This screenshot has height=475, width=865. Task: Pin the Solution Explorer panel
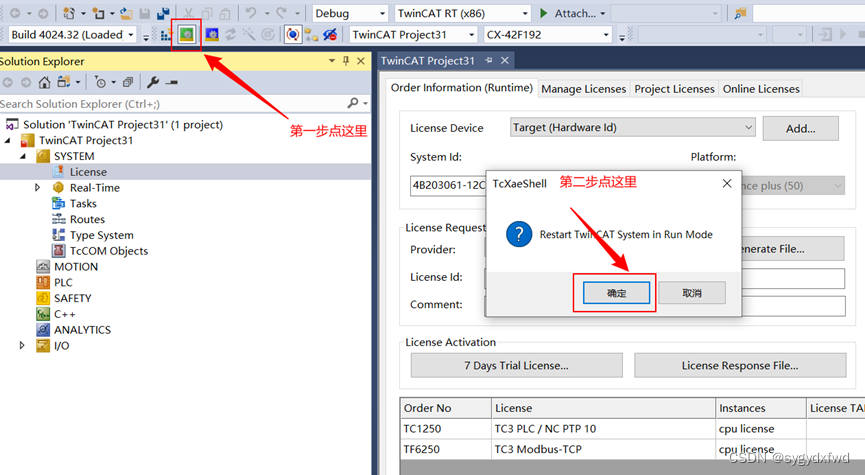pyautogui.click(x=346, y=61)
